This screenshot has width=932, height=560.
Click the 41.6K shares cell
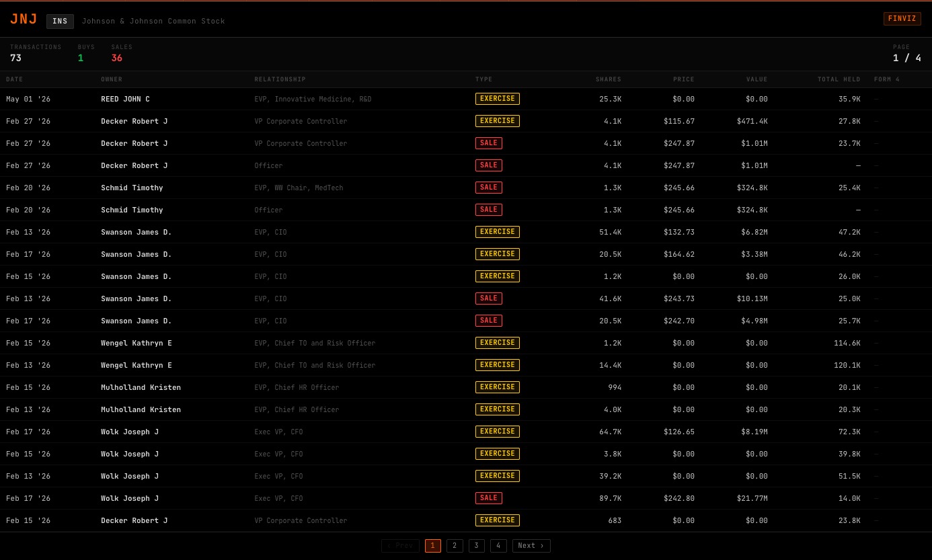611,298
